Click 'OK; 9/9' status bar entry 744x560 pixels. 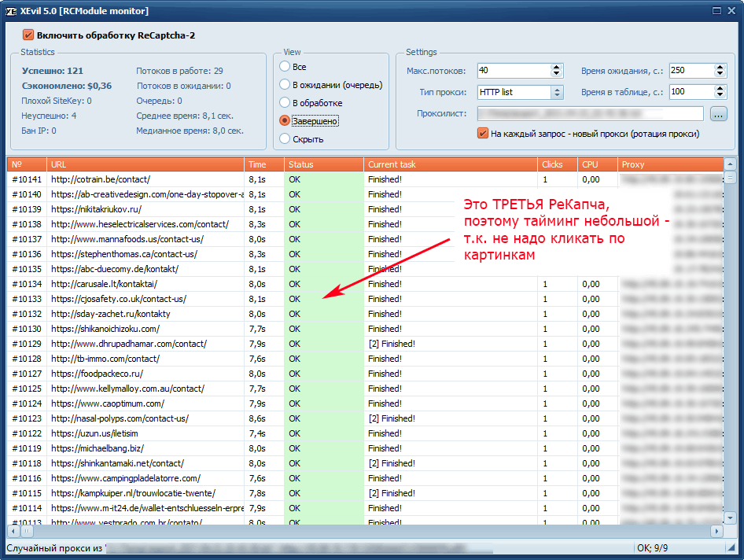(652, 548)
